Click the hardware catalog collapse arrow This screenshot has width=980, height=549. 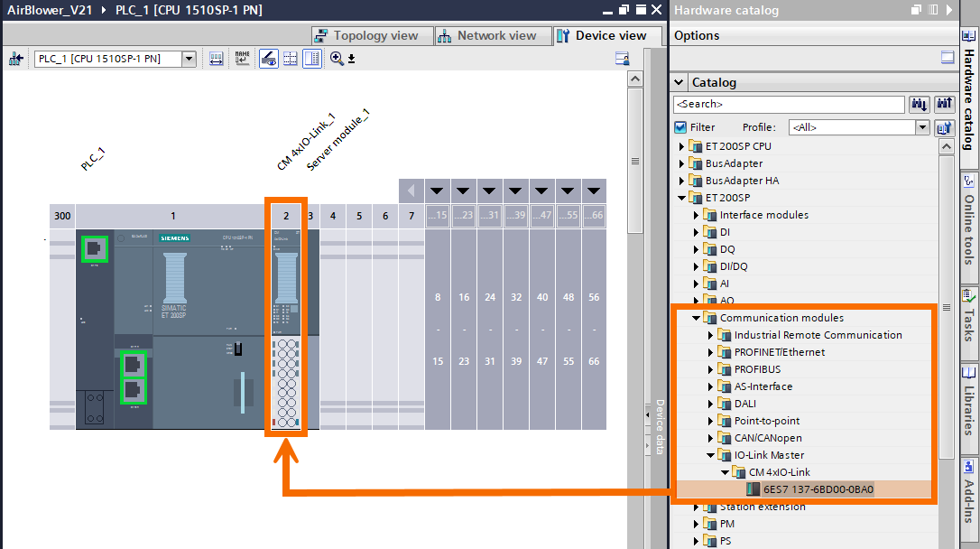tap(949, 10)
